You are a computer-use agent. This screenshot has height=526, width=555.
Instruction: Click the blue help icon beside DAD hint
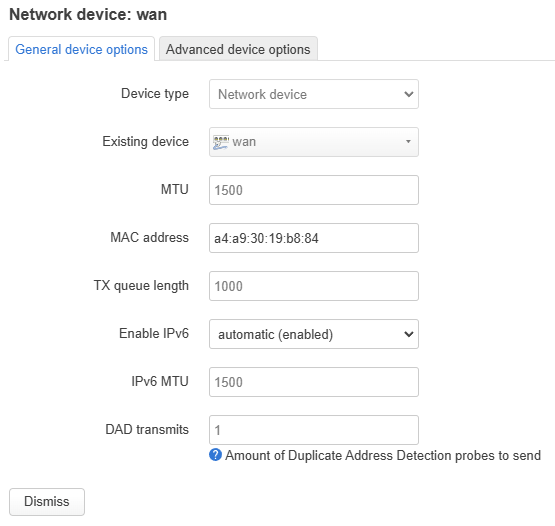click(216, 455)
